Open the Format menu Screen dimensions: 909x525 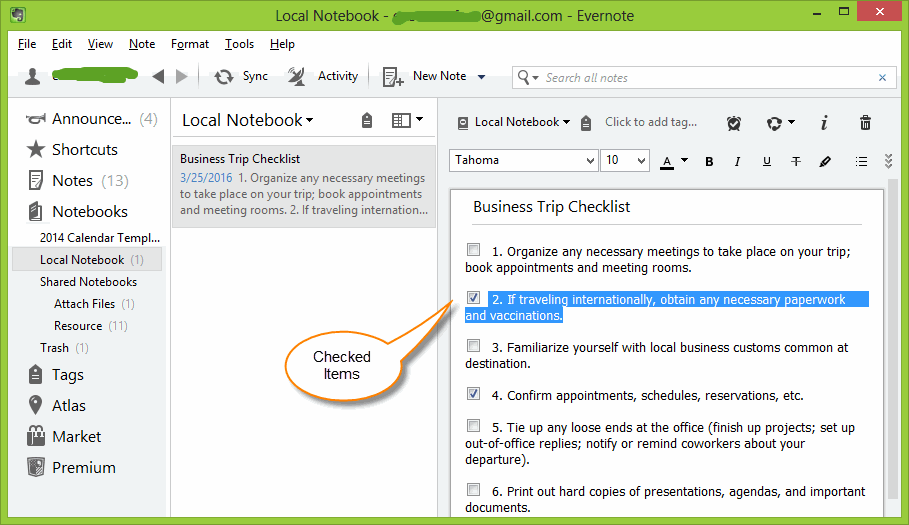(190, 44)
